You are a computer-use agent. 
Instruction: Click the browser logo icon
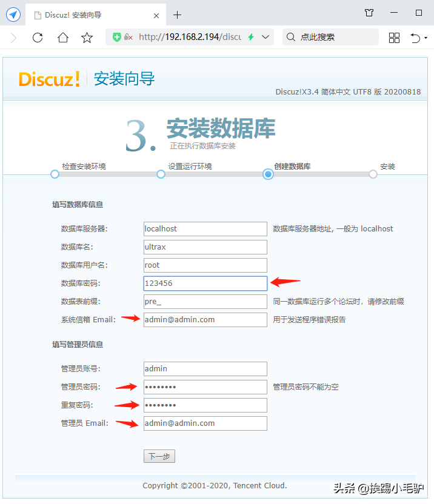(13, 15)
